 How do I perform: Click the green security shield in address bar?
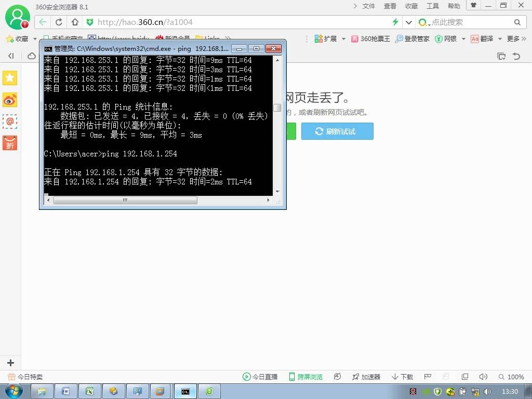click(x=89, y=22)
